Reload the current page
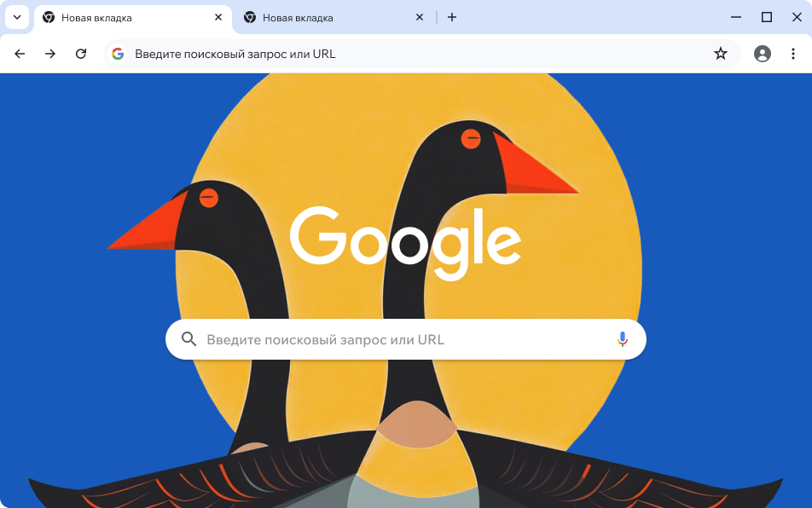812x508 pixels. tap(81, 54)
